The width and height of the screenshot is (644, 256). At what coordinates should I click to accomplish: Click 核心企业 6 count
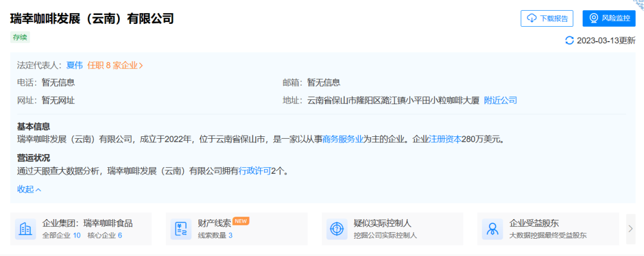[x=105, y=236]
